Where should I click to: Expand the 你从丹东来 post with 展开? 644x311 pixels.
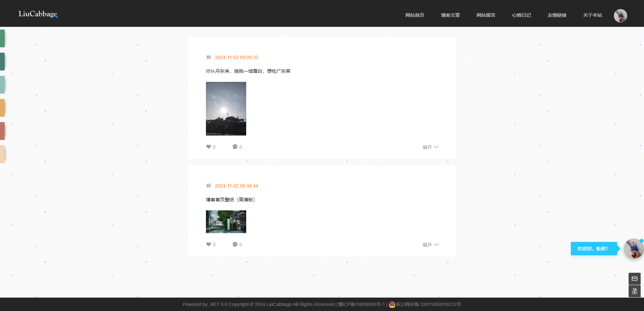pos(430,147)
